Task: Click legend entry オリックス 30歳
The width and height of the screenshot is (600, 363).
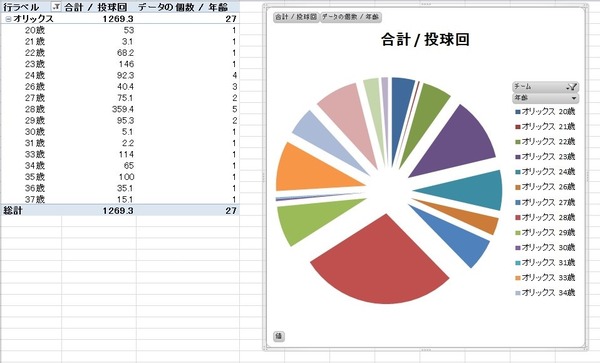Action: click(x=545, y=247)
